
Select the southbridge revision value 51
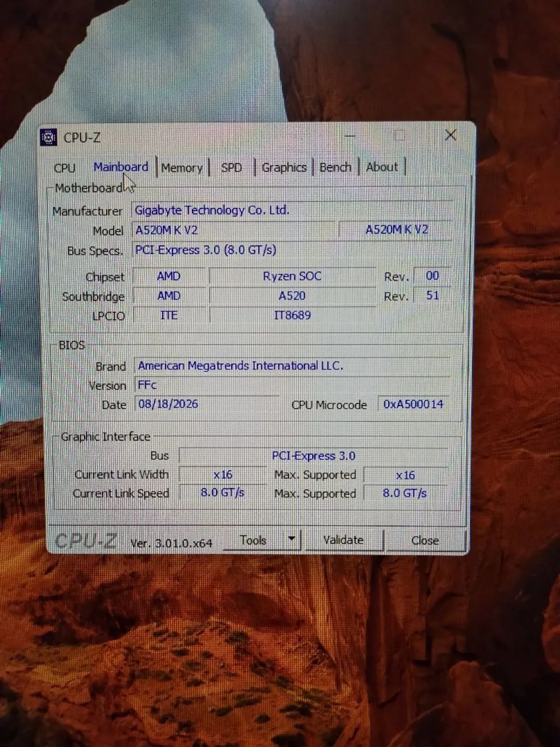[x=432, y=295]
